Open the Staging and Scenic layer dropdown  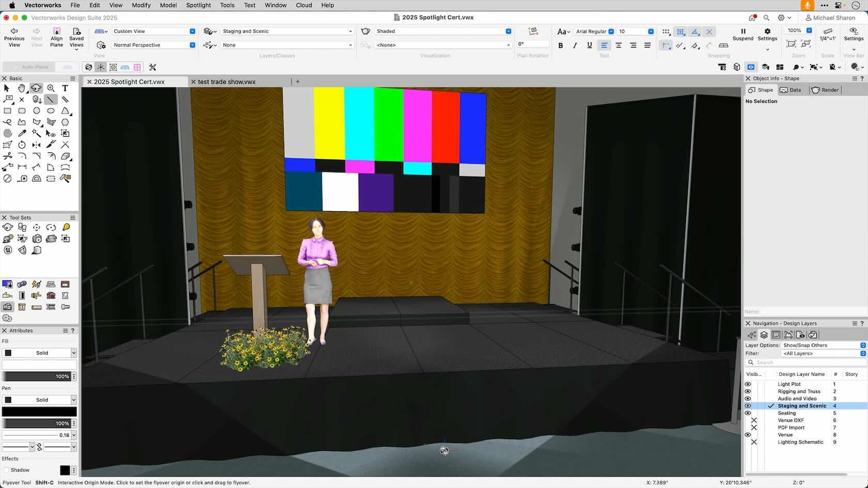(x=287, y=32)
